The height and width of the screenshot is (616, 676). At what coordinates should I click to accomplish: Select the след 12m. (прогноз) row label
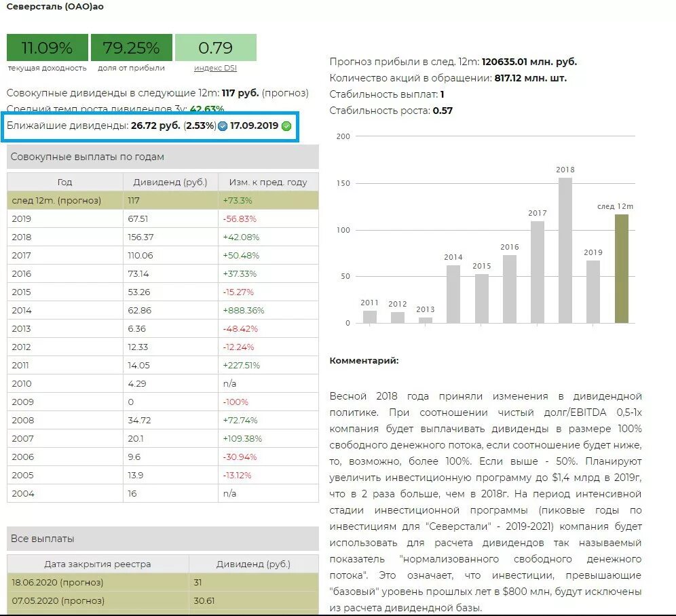pos(56,200)
